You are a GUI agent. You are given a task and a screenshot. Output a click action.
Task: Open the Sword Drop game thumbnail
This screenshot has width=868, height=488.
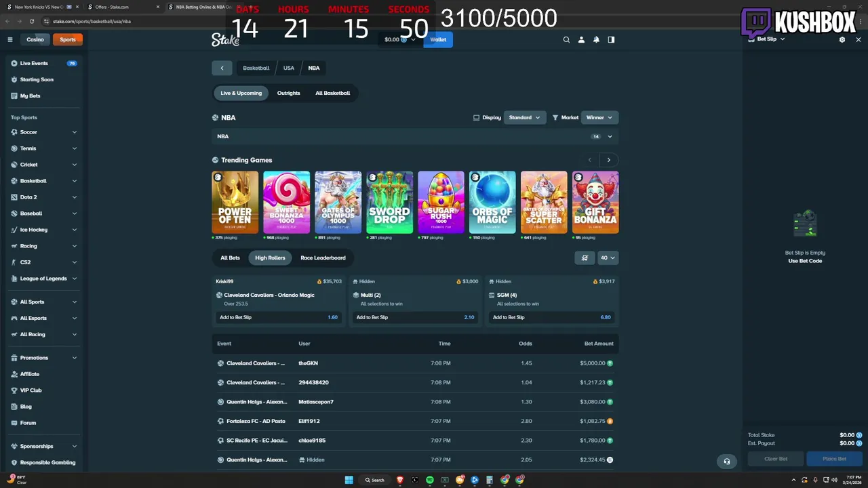(390, 202)
